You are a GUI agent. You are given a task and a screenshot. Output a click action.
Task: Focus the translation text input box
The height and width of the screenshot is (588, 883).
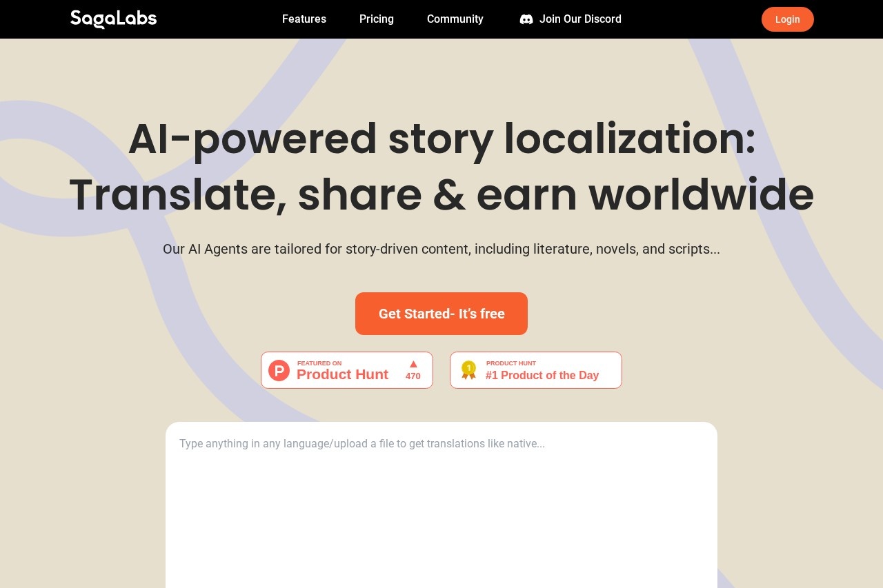point(441,505)
